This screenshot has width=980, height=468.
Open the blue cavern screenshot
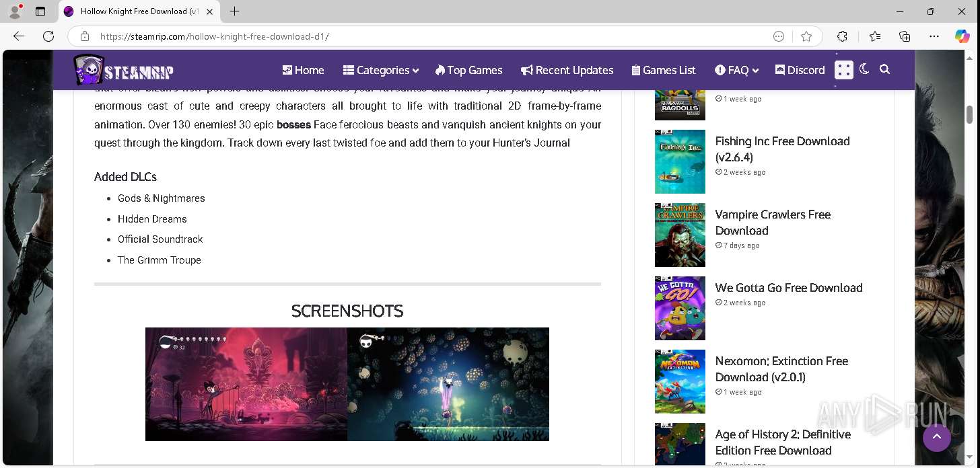pos(448,384)
